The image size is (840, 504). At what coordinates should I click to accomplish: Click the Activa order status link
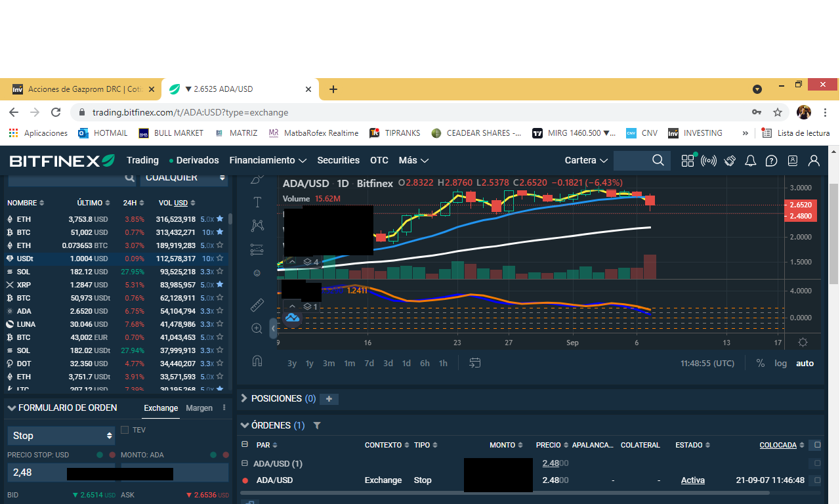coord(692,480)
